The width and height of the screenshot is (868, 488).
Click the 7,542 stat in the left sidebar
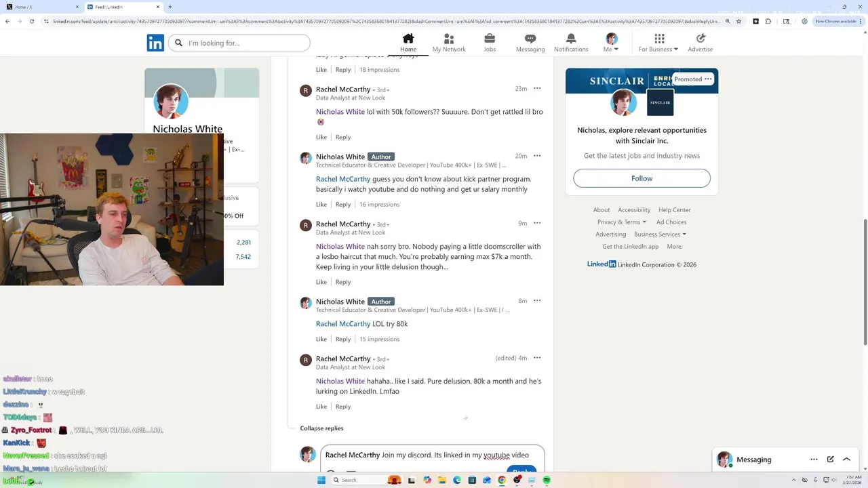tap(243, 256)
